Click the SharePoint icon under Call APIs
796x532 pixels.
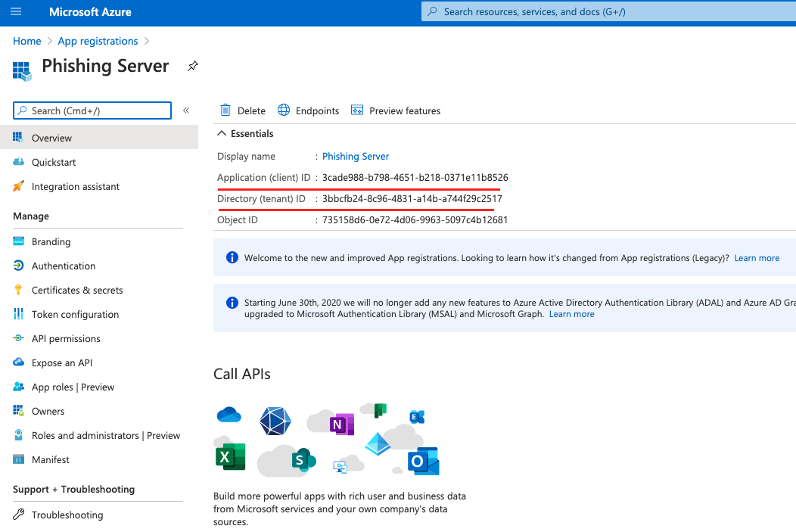303,460
